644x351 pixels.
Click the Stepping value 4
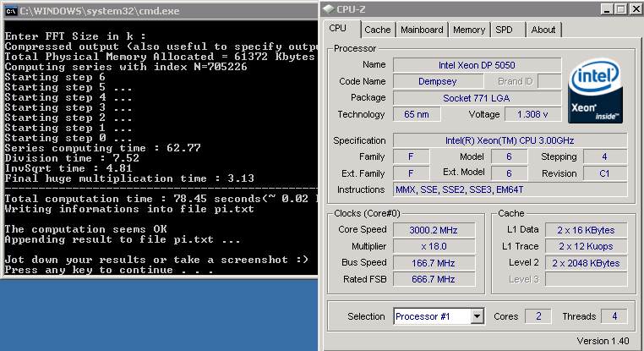(605, 156)
